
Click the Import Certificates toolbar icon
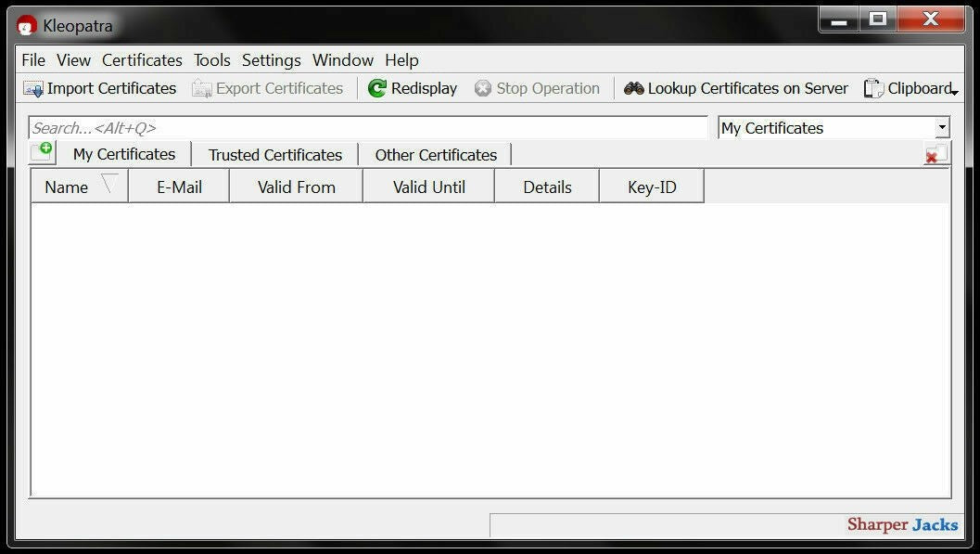click(35, 88)
